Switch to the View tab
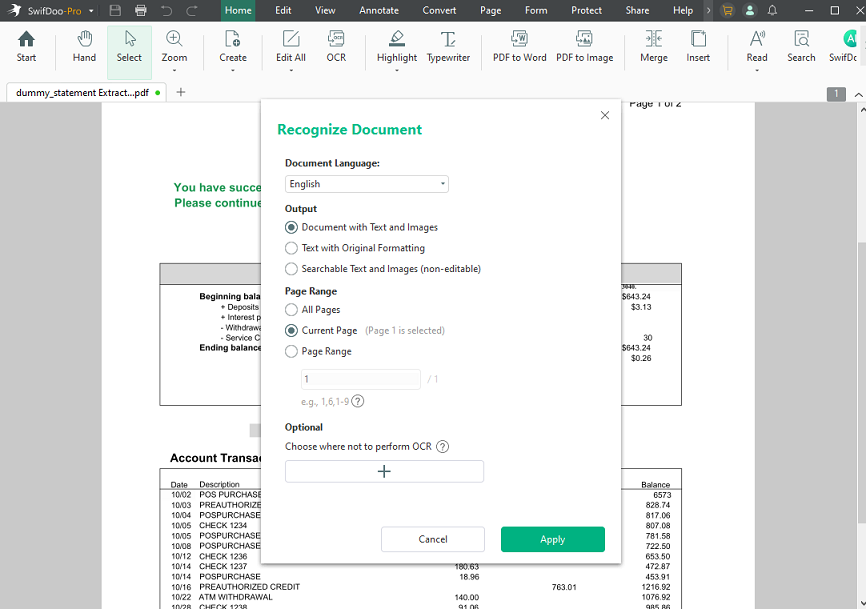 pyautogui.click(x=325, y=10)
